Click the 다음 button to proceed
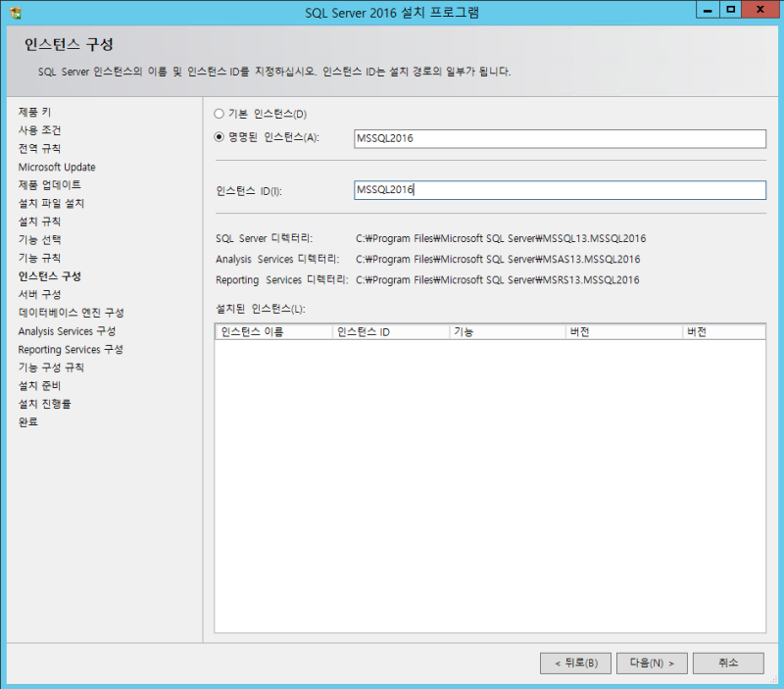 (x=650, y=663)
